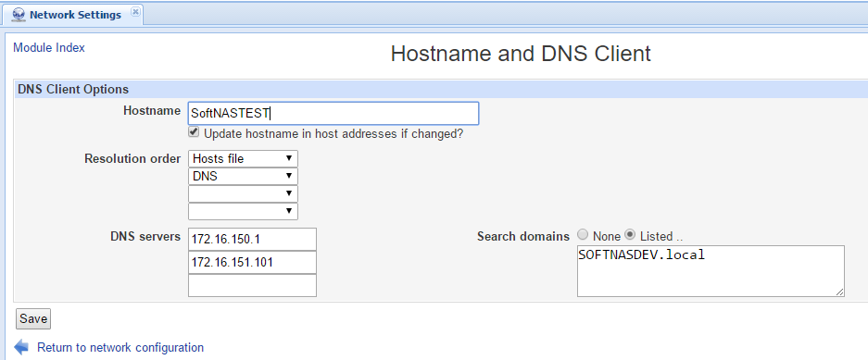Image resolution: width=868 pixels, height=360 pixels.
Task: Click the Hostname field containing SoftNASTEST
Action: click(333, 113)
